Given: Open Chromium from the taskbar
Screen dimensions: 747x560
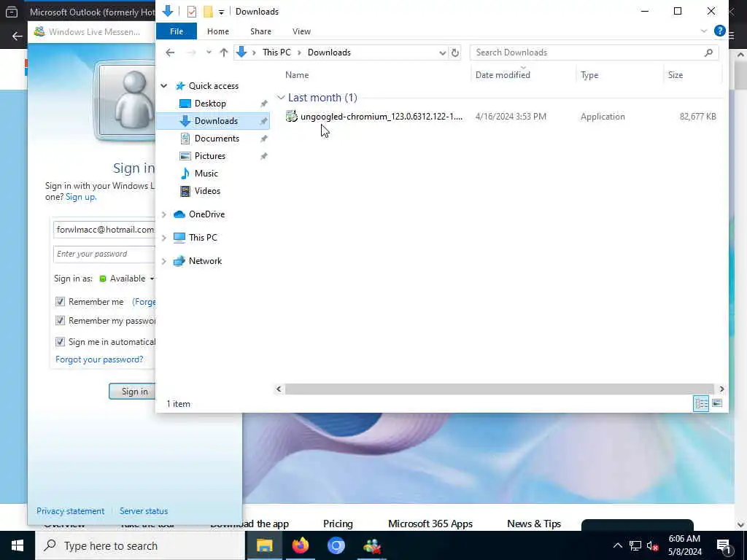Looking at the screenshot, I should pyautogui.click(x=336, y=545).
